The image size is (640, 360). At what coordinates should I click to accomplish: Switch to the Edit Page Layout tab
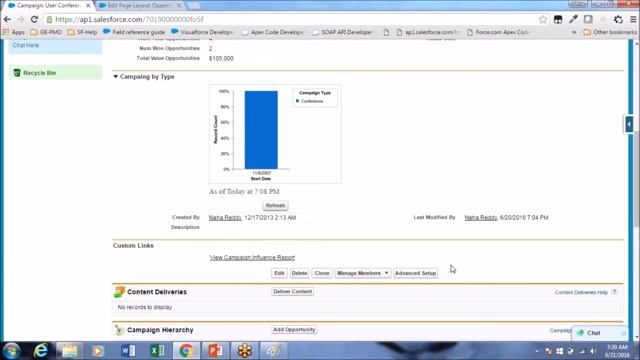click(x=139, y=5)
